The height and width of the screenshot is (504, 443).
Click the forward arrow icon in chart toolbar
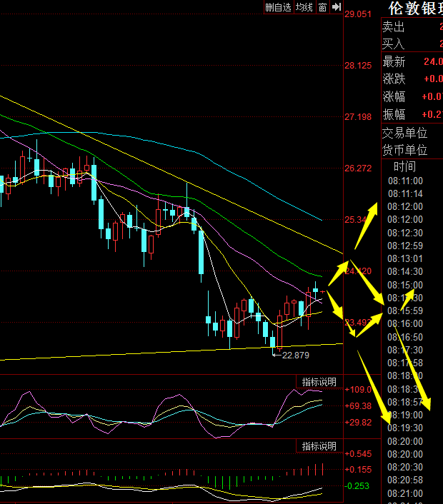point(335,7)
